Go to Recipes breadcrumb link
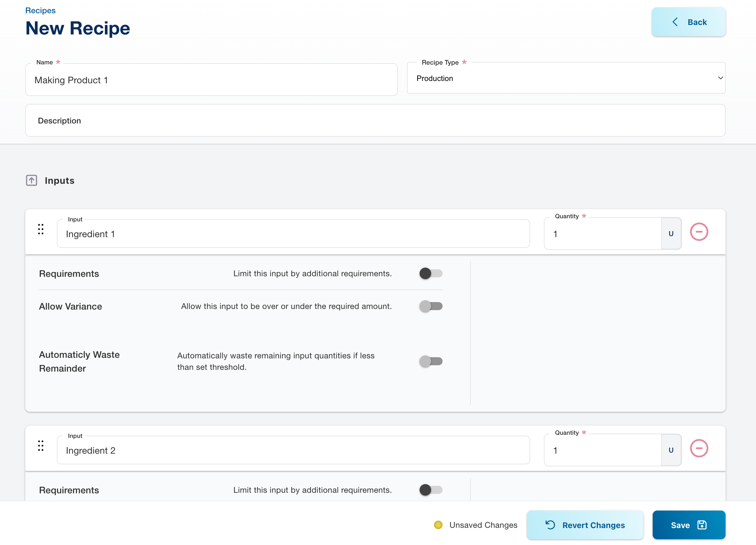756x545 pixels. pos(40,10)
